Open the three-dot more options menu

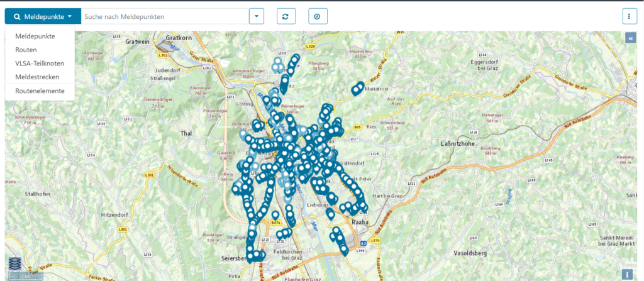tap(629, 16)
